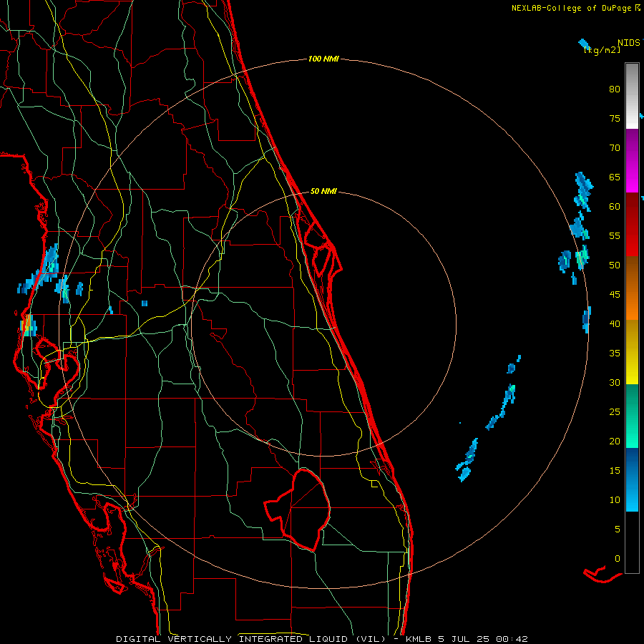Click the blue segment of the color bar
This screenshot has height=644, width=644.
point(632,479)
